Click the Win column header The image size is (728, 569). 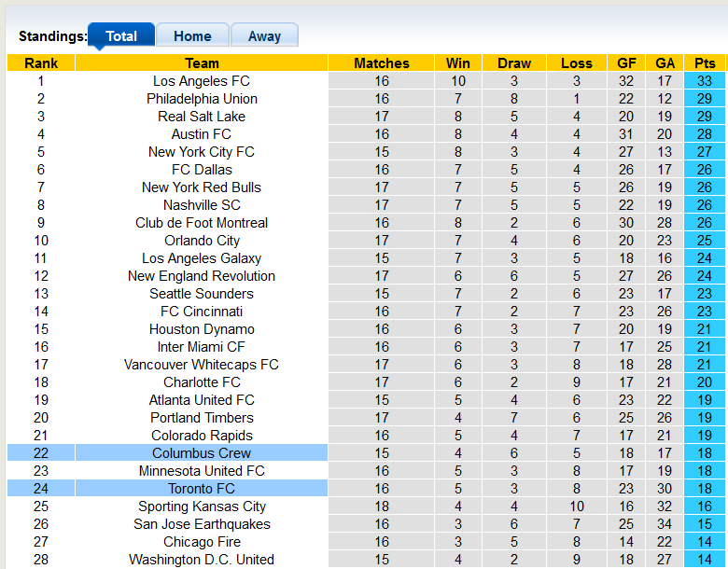click(x=457, y=63)
